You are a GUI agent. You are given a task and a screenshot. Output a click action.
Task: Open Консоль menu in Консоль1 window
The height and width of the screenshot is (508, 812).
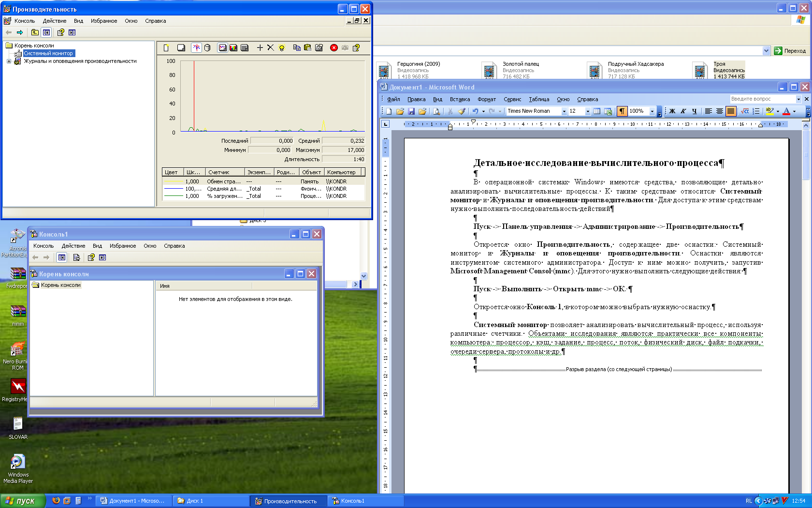point(43,246)
